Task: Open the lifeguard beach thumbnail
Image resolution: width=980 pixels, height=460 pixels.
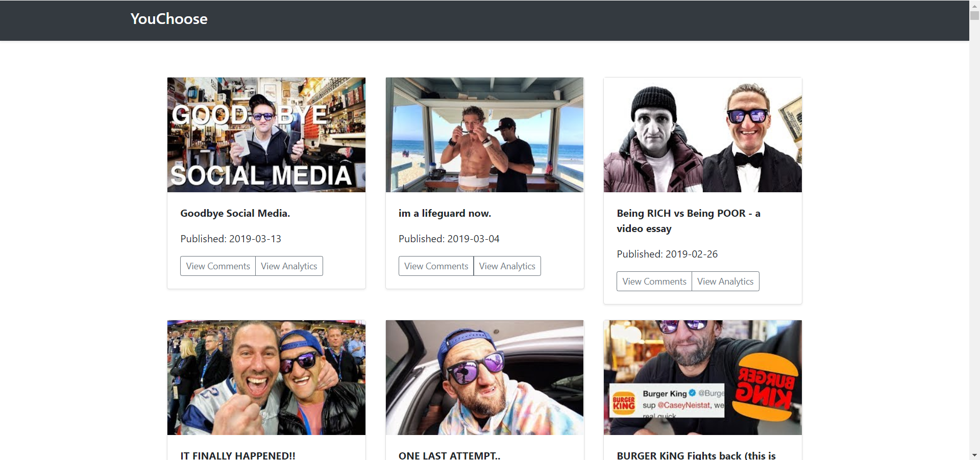Action: pos(484,135)
